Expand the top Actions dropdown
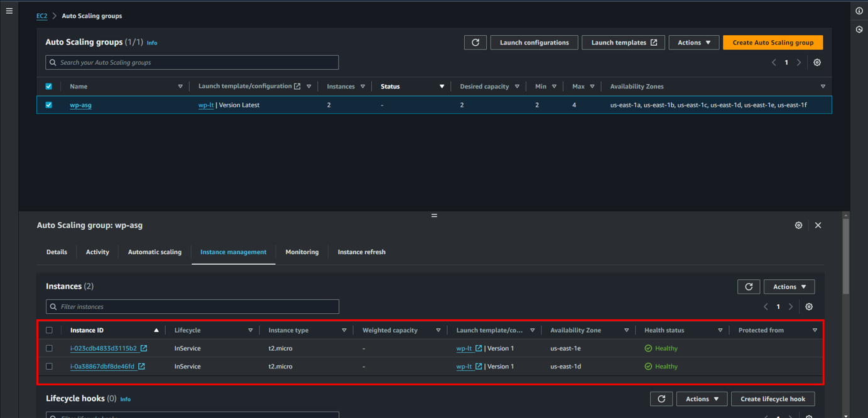 pyautogui.click(x=693, y=43)
